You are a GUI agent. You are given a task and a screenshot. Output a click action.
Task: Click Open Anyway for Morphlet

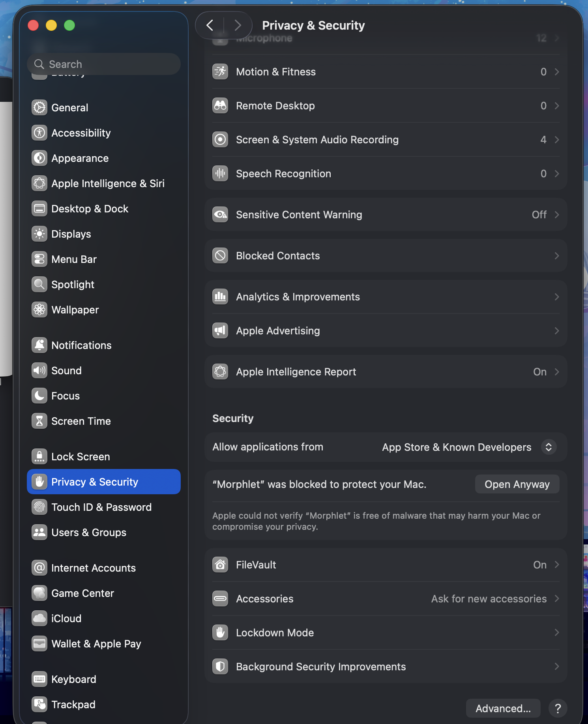click(x=517, y=484)
